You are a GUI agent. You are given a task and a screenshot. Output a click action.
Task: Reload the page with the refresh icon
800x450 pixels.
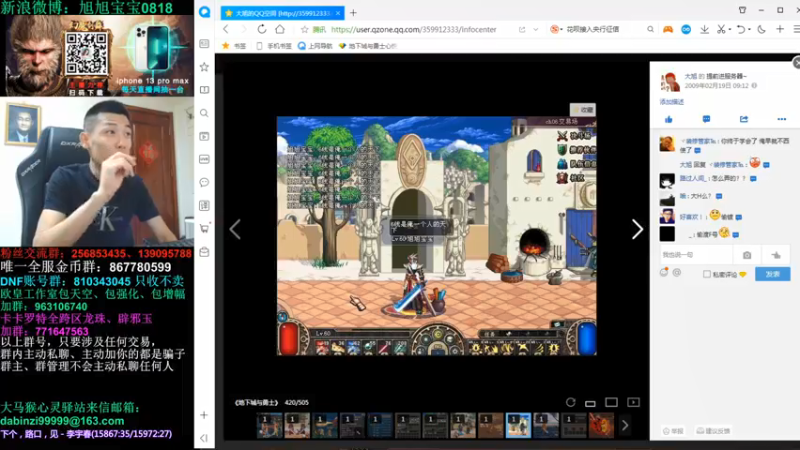click(262, 29)
